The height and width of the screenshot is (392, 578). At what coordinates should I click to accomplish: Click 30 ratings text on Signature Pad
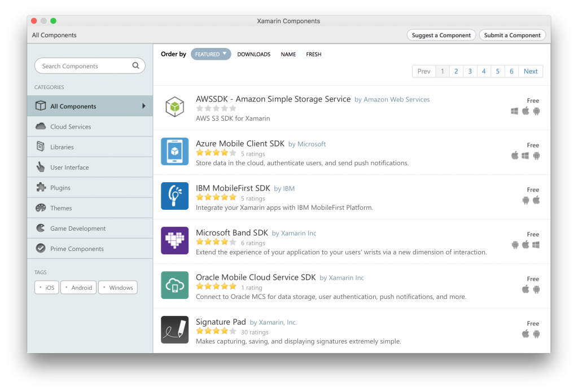tap(255, 332)
